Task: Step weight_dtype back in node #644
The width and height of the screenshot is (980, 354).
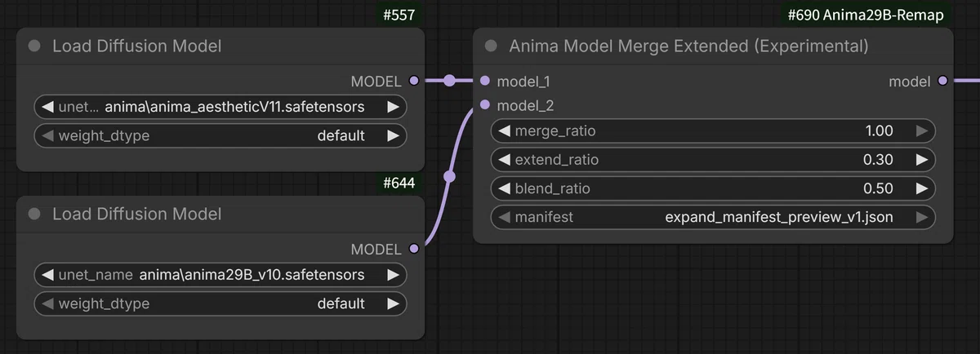Action: (47, 303)
